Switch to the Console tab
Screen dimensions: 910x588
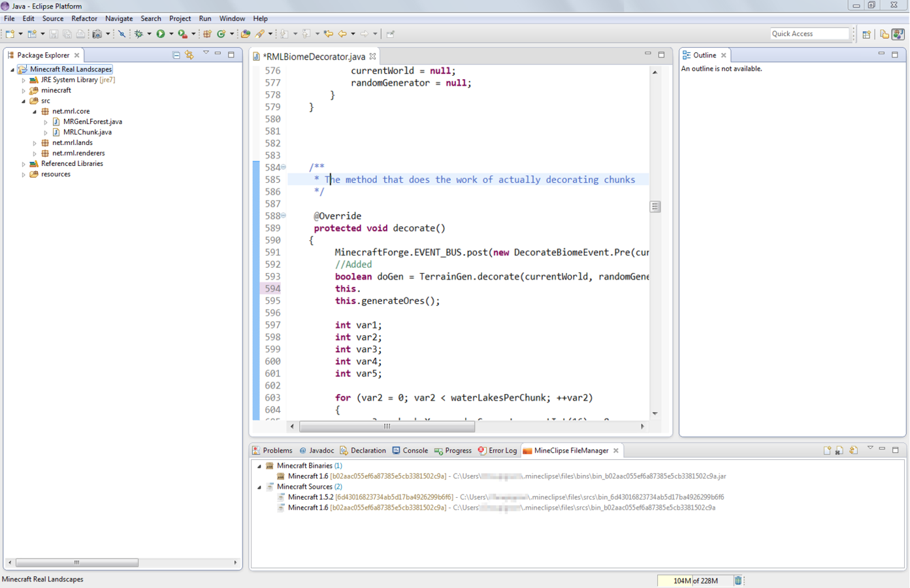click(x=415, y=451)
